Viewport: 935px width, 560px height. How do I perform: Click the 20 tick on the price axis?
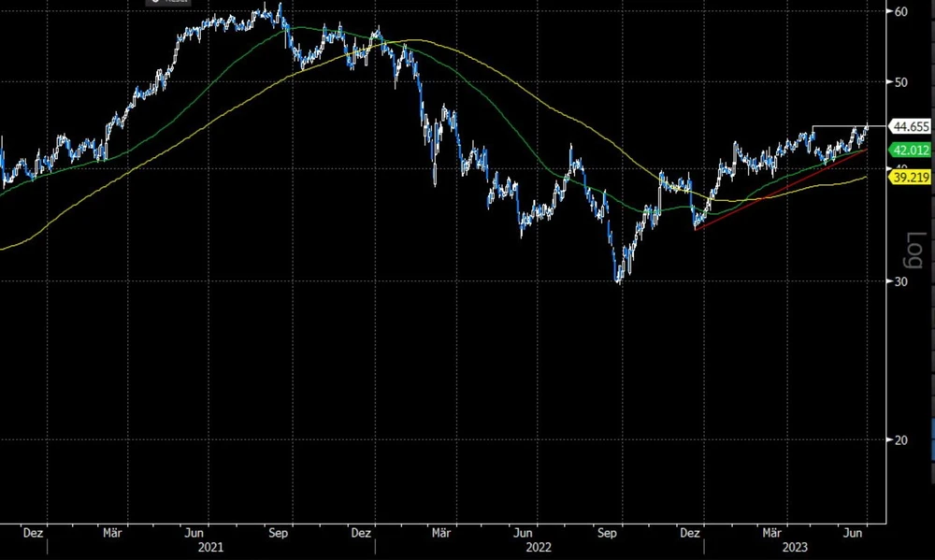point(902,439)
